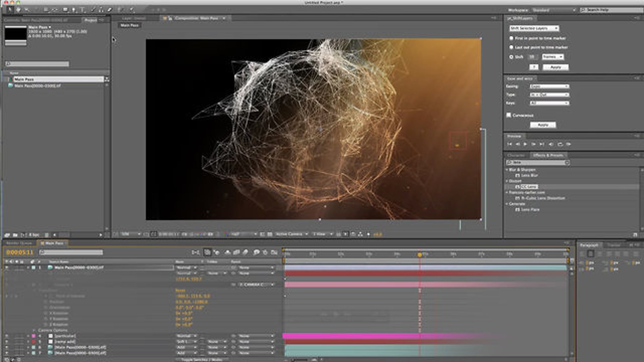This screenshot has width=644, height=362.
Task: Enable motion blur icon in timeline
Action: coord(245,252)
